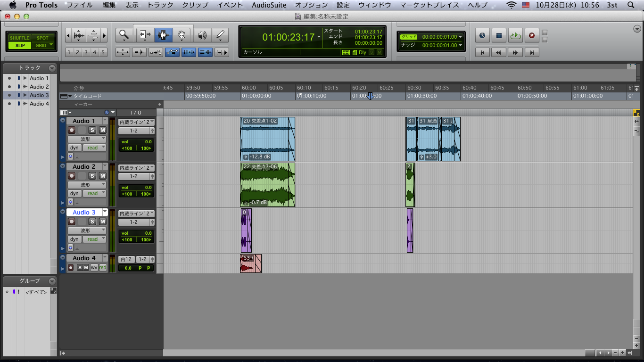Image resolution: width=644 pixels, height=362 pixels.
Task: Click Audio 1 dyn button
Action: pos(74,148)
